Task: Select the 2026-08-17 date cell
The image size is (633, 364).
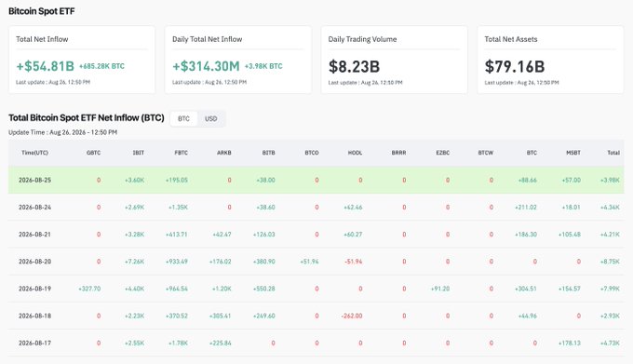Action: [34, 343]
